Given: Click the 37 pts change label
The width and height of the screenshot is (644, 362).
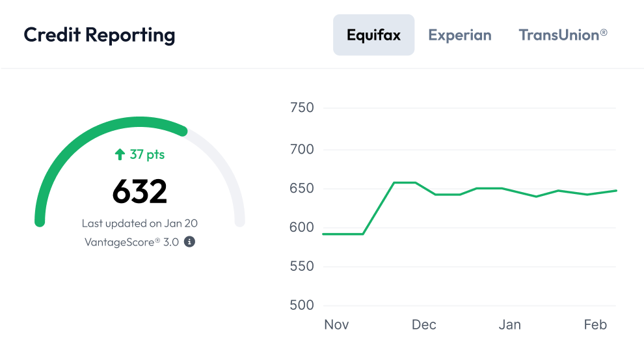Looking at the screenshot, I should (147, 154).
